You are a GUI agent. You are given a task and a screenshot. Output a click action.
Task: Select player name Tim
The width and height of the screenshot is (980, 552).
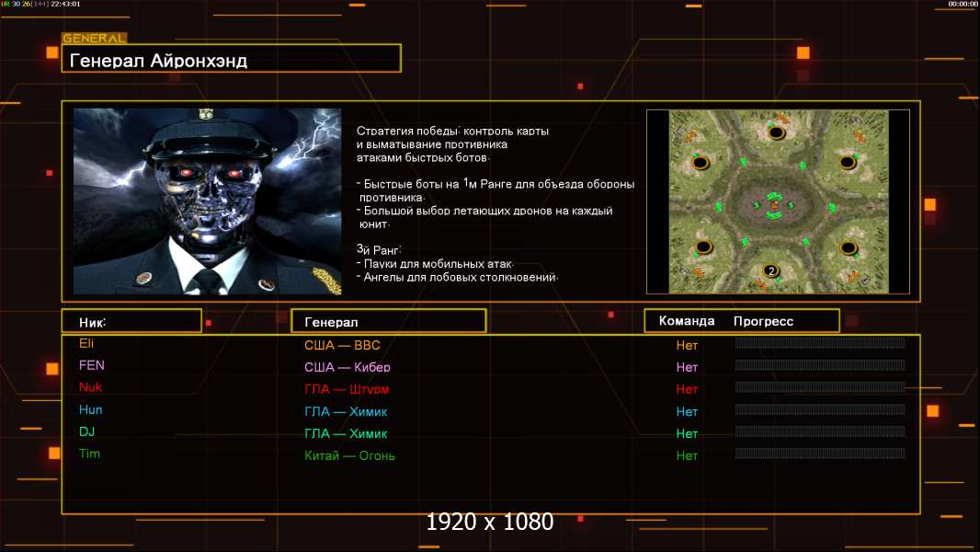tap(89, 454)
